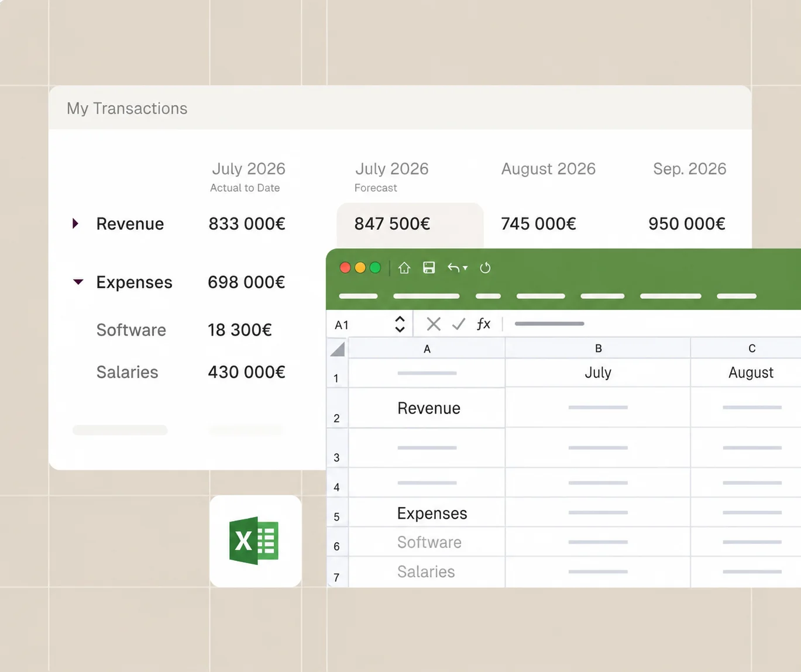
Task: Click the Software row label in My Transactions
Action: (x=131, y=330)
